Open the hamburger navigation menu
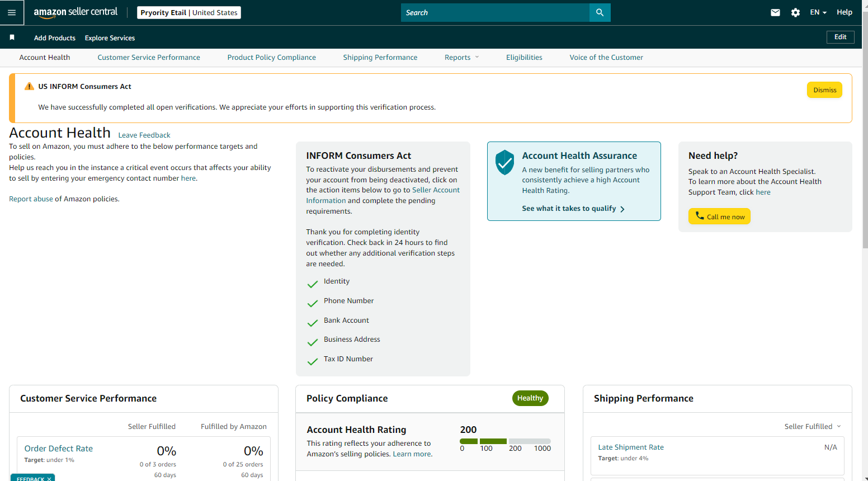This screenshot has height=481, width=868. pos(12,12)
